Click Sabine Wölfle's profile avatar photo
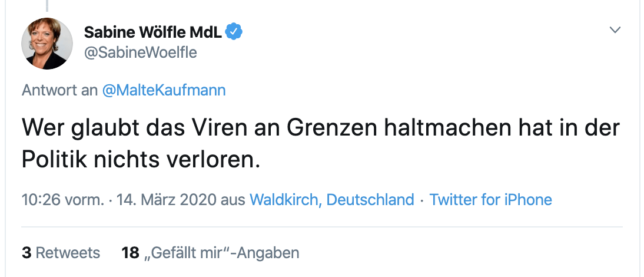Viewport: 644px width, 277px height. (x=47, y=44)
